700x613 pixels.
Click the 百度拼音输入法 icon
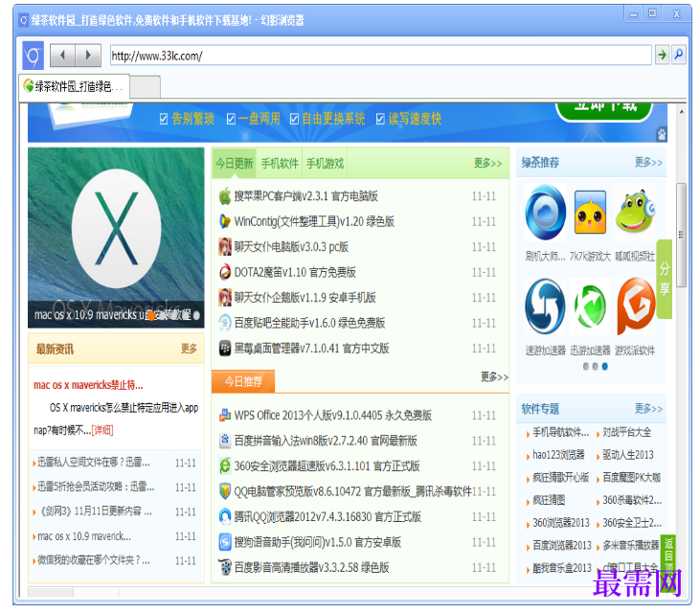(x=225, y=441)
